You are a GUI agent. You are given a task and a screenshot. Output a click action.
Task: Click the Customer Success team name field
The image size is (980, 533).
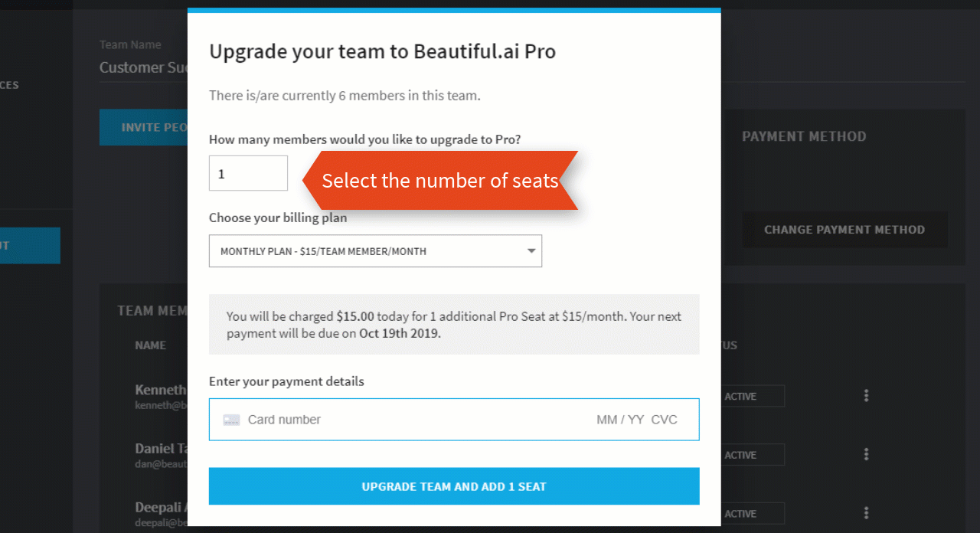point(142,67)
